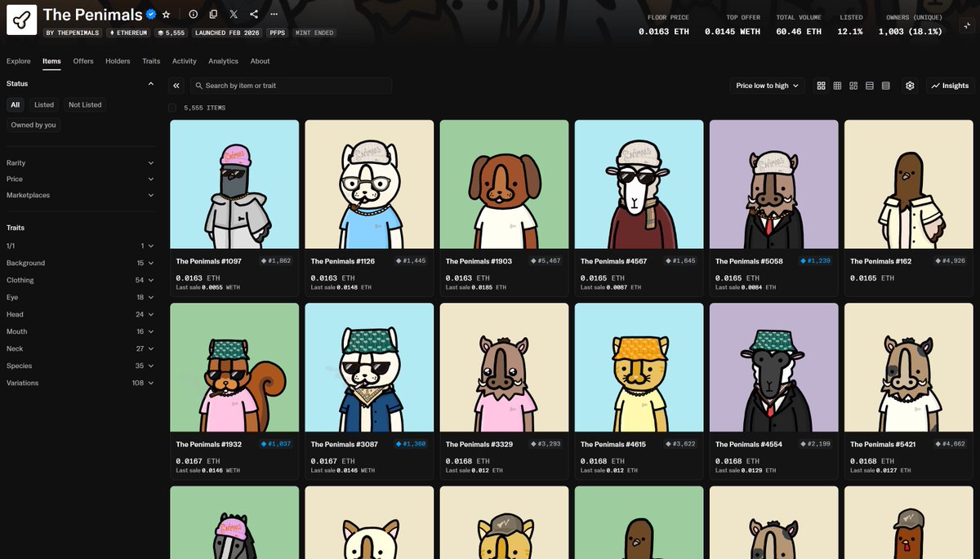This screenshot has height=559, width=980.
Task: Open the Activity tab
Action: click(185, 61)
